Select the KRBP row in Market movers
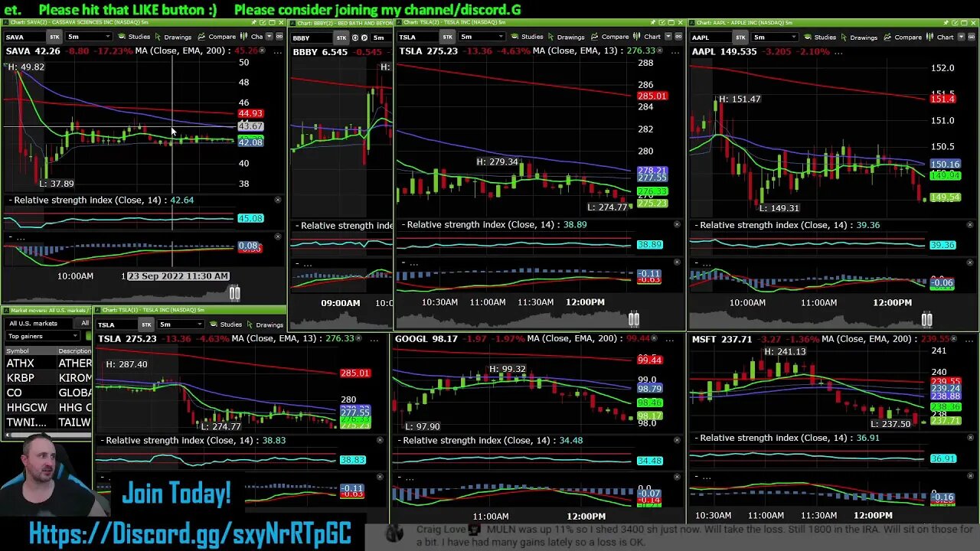The image size is (980, 551). coord(48,378)
